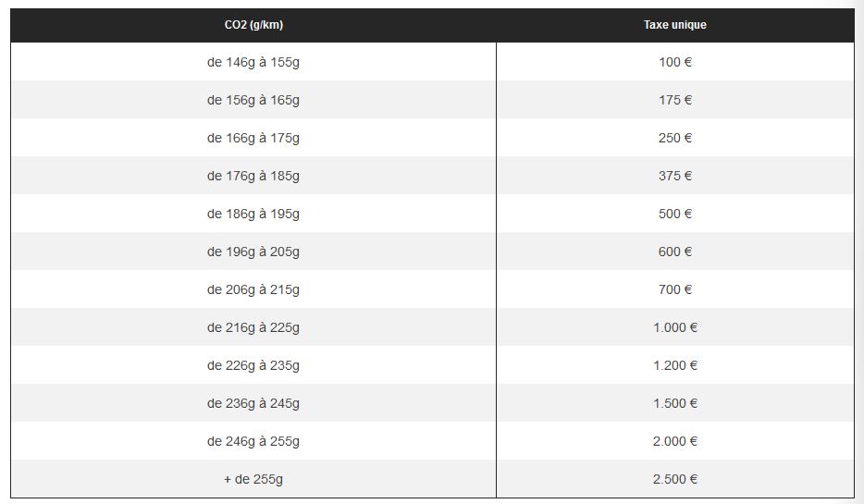Click the 'de 196g à 205g' range
This screenshot has width=864, height=504.
pyautogui.click(x=253, y=252)
